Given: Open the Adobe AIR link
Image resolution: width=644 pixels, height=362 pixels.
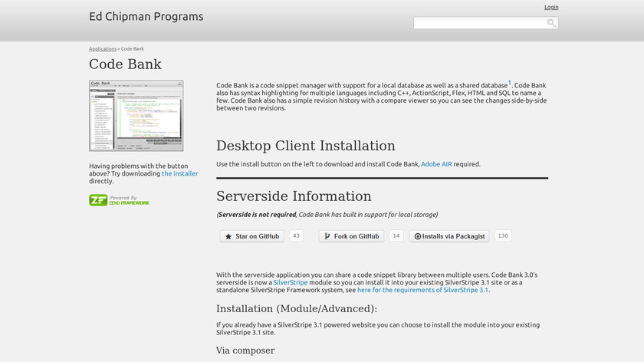Looking at the screenshot, I should (436, 164).
